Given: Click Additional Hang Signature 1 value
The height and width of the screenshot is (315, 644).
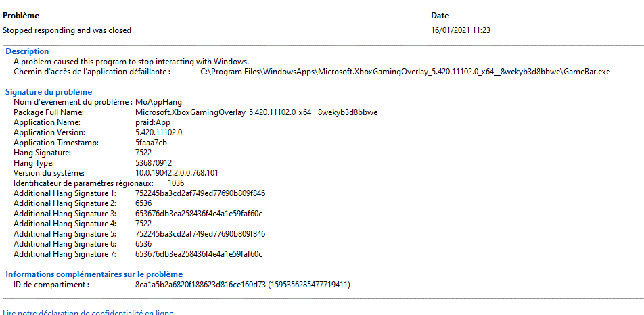Looking at the screenshot, I should pos(200,193).
